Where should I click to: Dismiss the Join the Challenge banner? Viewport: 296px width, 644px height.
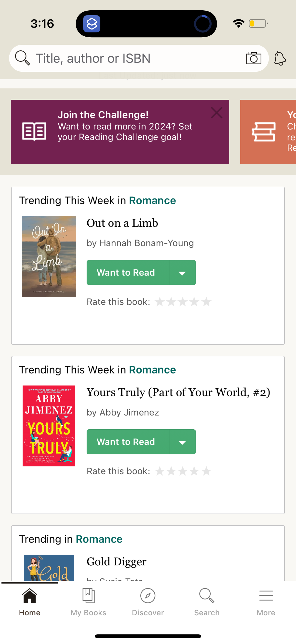[x=216, y=112]
